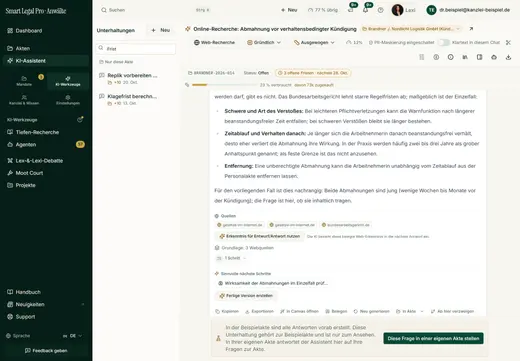Click Neu generieren
The width and height of the screenshot is (520, 361).
[x=371, y=311]
